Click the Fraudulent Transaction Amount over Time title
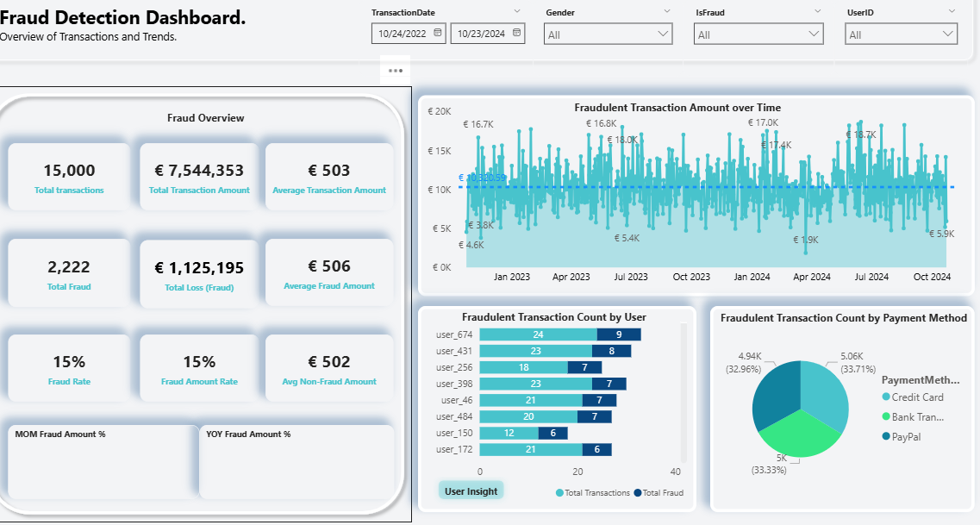Viewport: 980px width, 525px height. coord(677,108)
